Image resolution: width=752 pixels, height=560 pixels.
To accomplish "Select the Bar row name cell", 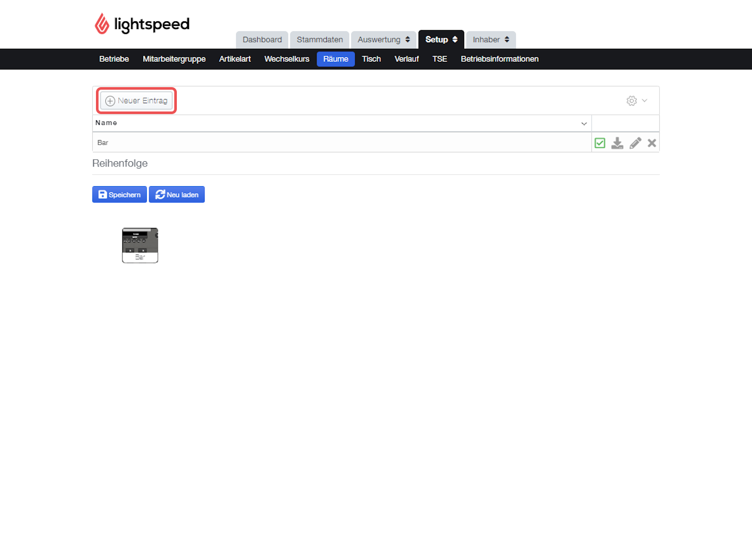I will 342,143.
